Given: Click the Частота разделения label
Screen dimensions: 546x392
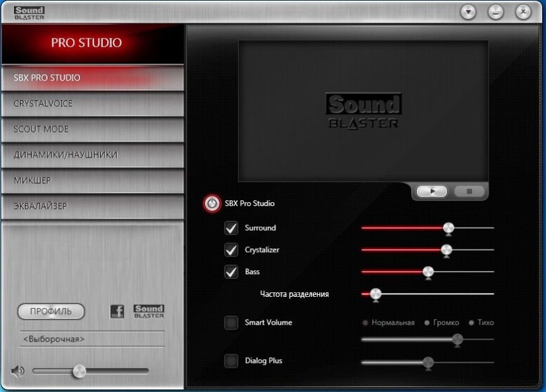Looking at the screenshot, I should pos(294,294).
